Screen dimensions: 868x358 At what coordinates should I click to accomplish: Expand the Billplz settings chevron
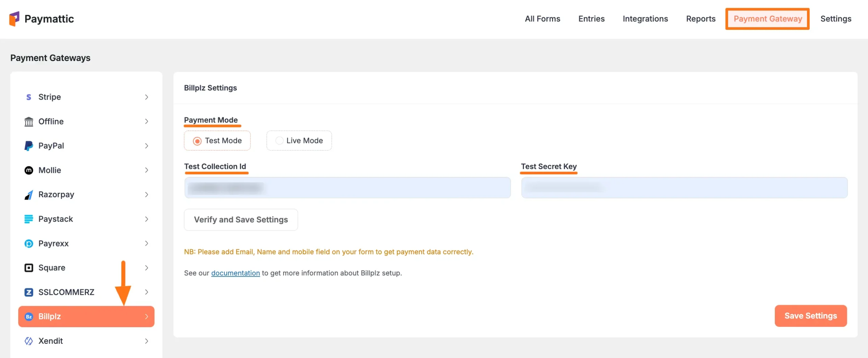147,316
